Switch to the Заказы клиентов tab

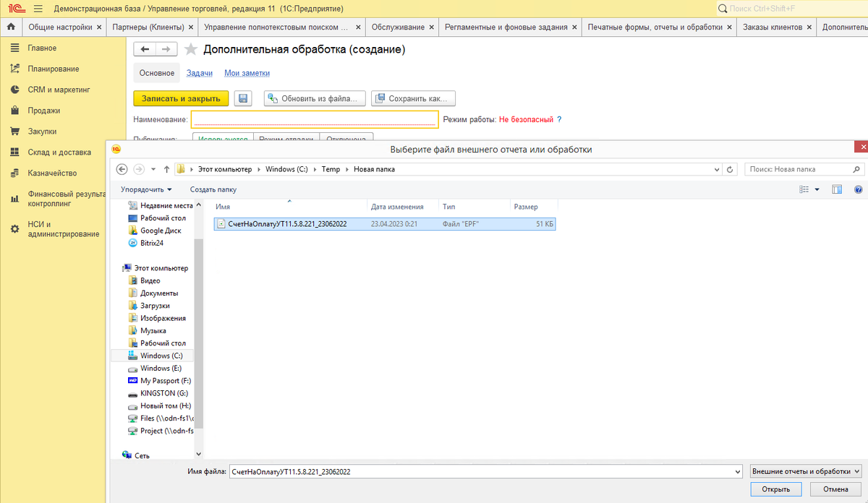click(773, 27)
